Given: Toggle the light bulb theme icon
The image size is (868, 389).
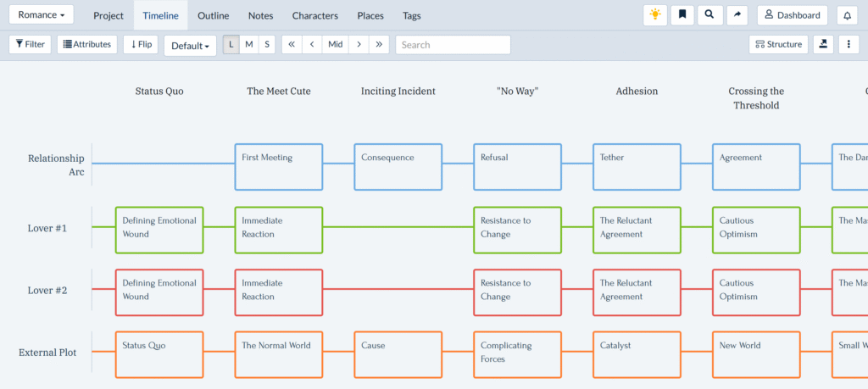Looking at the screenshot, I should click(x=655, y=15).
